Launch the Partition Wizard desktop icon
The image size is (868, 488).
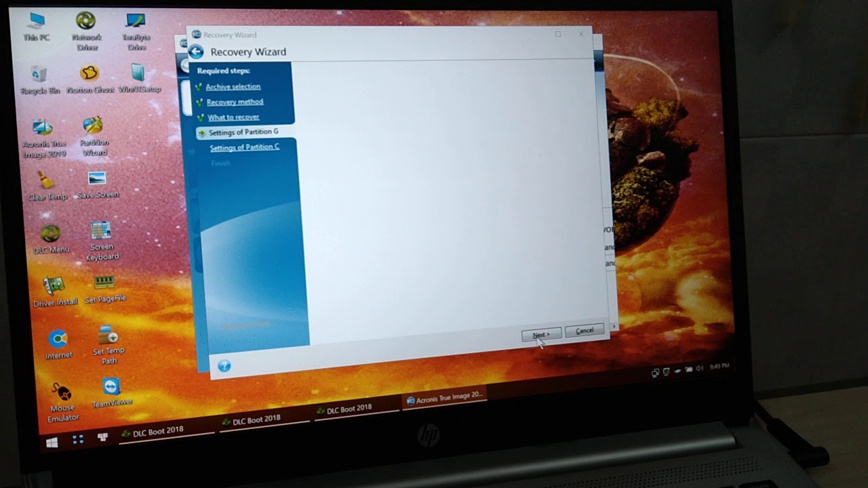tap(94, 137)
